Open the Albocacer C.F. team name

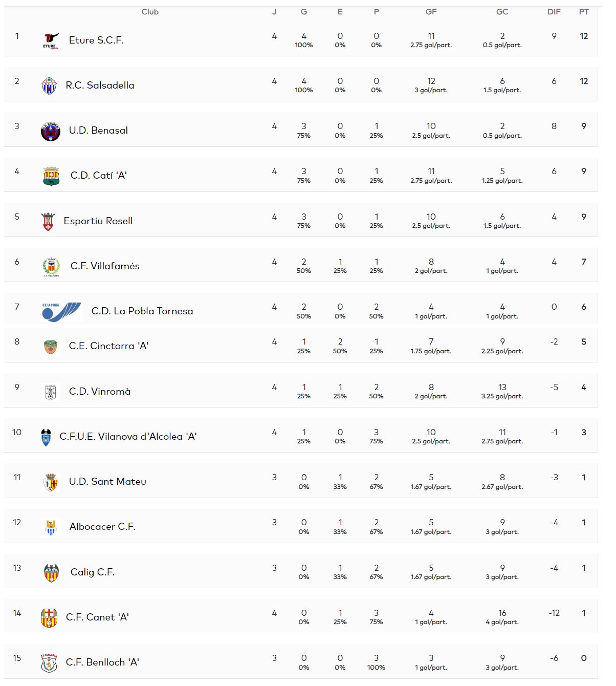click(x=102, y=527)
